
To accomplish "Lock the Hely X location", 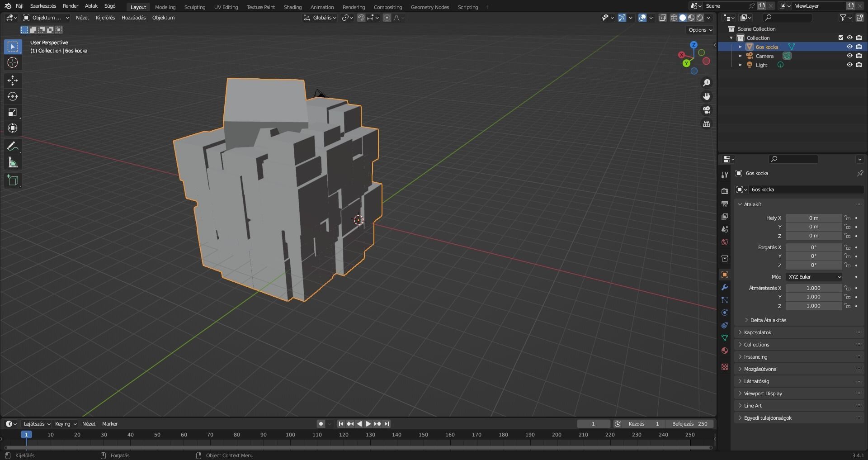I will click(x=847, y=218).
